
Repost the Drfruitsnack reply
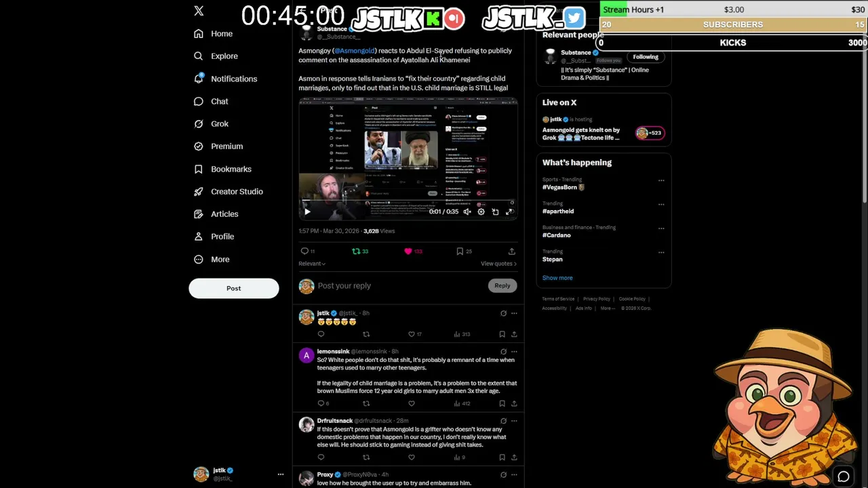tap(366, 457)
